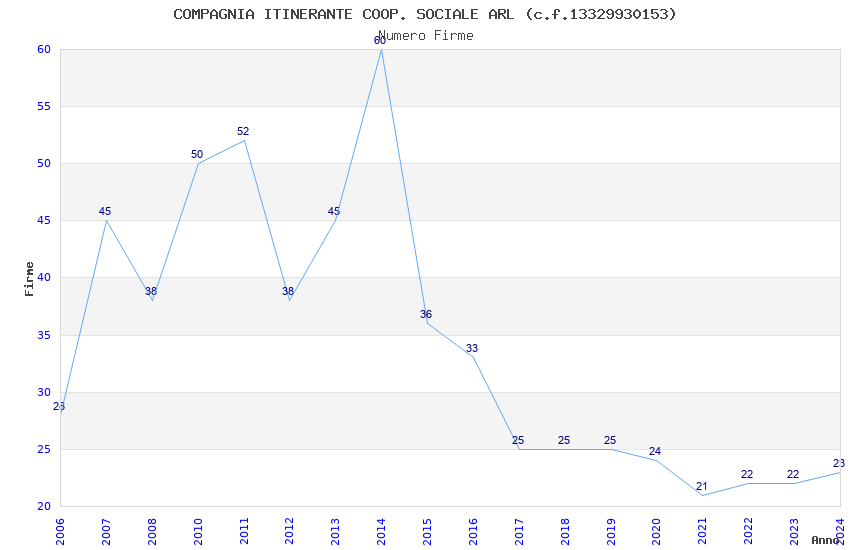Click the Anno axis title
850x550 pixels.
[826, 540]
